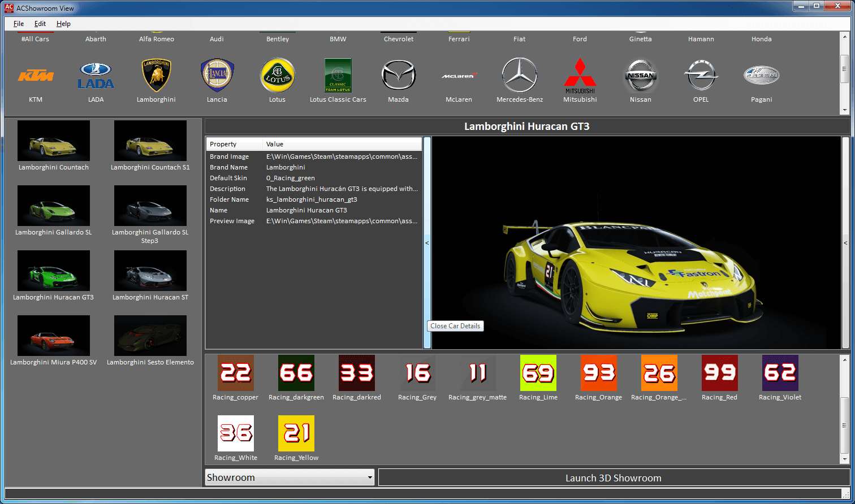The image size is (855, 504).
Task: Select the Abarth brand label
Action: [96, 39]
